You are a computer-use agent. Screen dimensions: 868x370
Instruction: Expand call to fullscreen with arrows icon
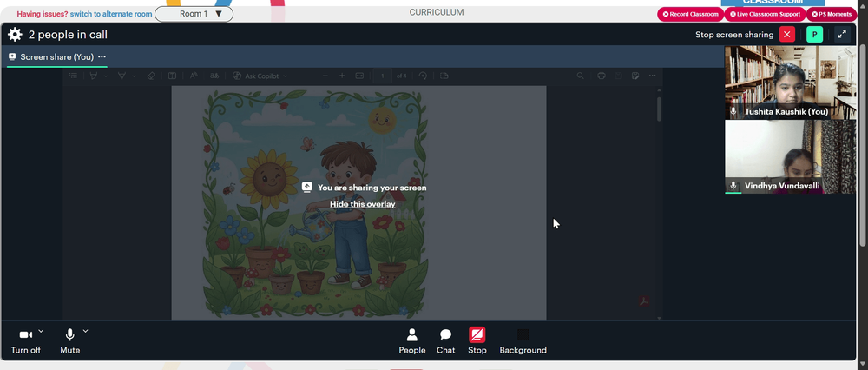(x=842, y=35)
